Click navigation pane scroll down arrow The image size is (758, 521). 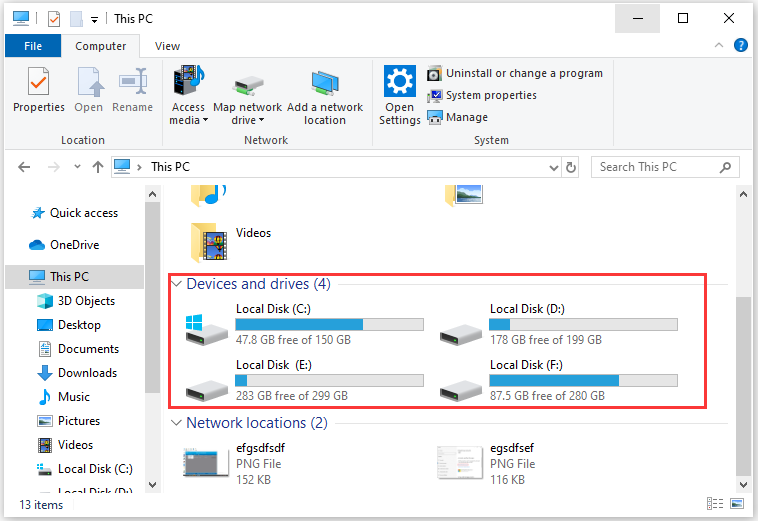click(x=152, y=485)
